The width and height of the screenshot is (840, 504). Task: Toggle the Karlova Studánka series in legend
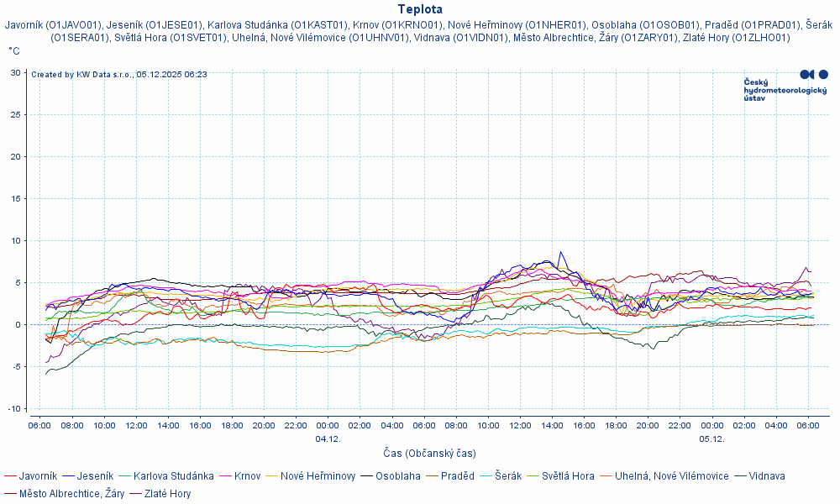click(173, 476)
